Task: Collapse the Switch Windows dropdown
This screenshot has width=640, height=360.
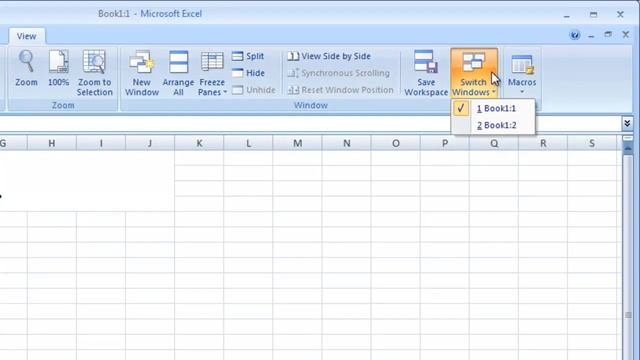Action: click(474, 73)
